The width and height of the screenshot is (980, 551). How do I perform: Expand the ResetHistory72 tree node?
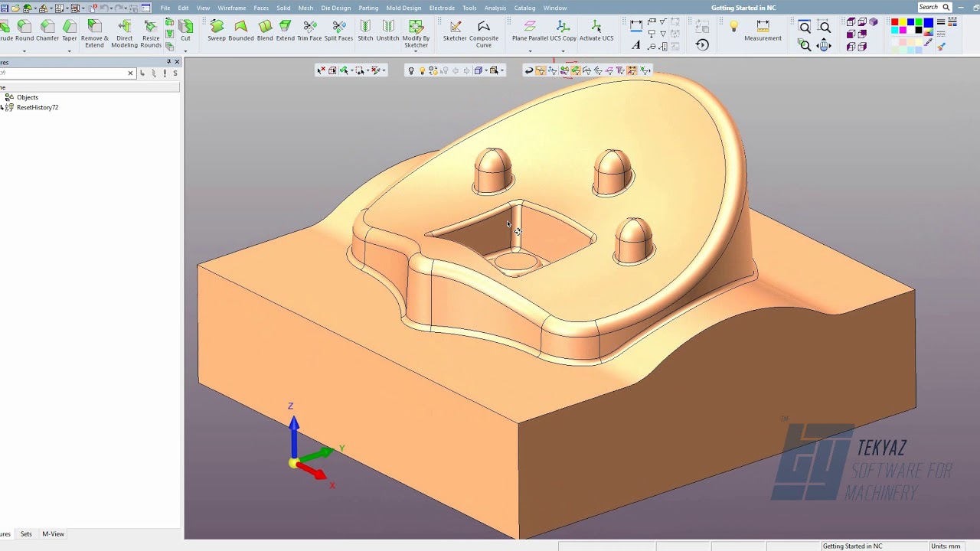click(x=2, y=108)
